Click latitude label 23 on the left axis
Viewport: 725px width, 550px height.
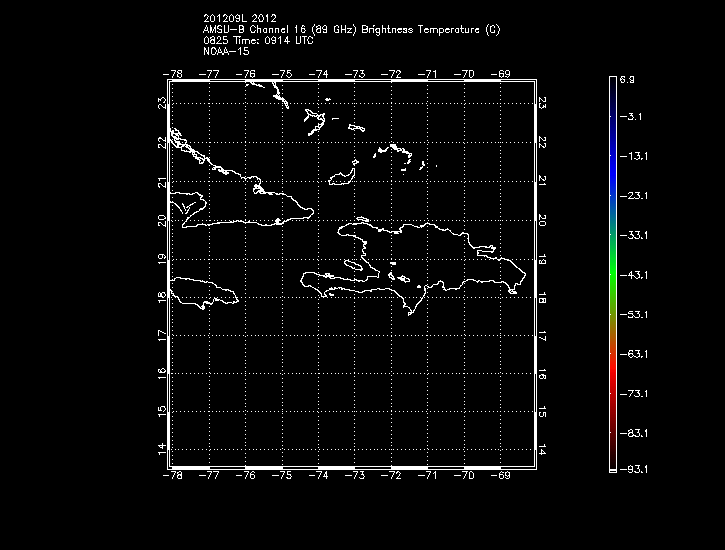click(x=162, y=103)
